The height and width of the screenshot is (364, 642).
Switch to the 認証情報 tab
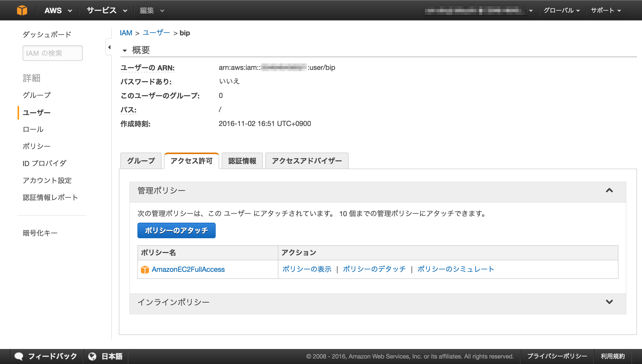click(242, 161)
